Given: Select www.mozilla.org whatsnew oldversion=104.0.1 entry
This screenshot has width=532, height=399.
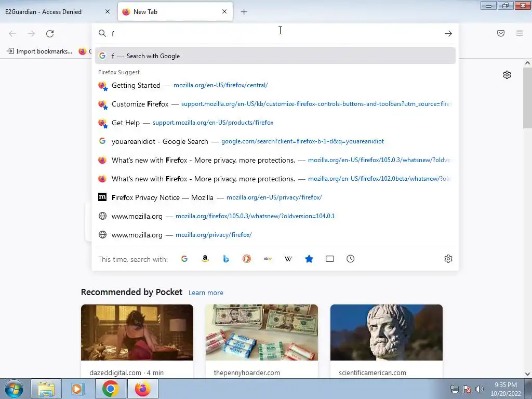Looking at the screenshot, I should tap(275, 216).
